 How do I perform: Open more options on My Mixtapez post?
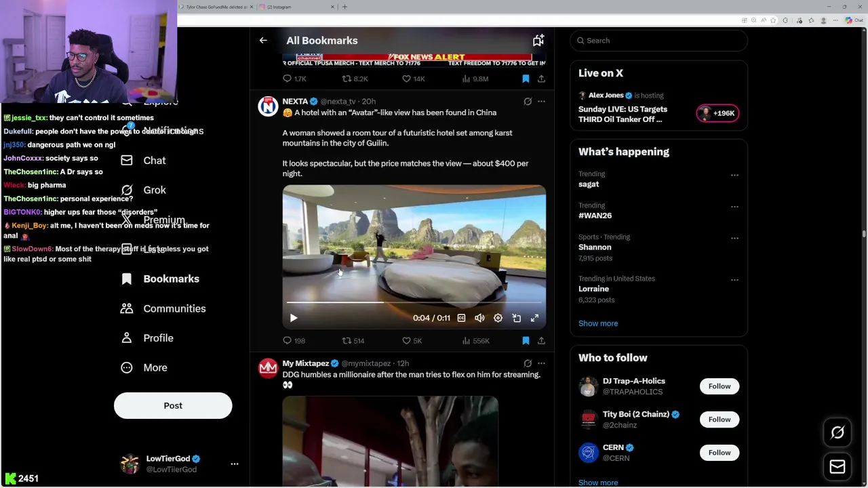(x=541, y=363)
